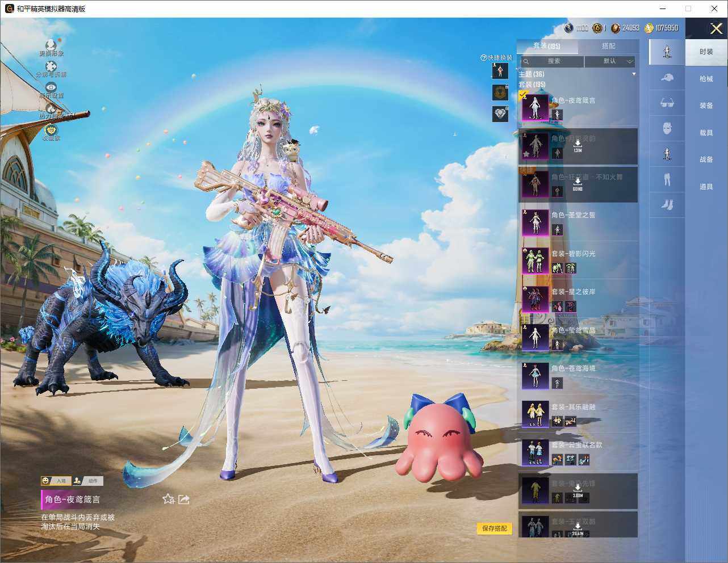Select the 套装-碧影闪光 outfit thumbnail
The height and width of the screenshot is (563, 728).
[x=535, y=261]
